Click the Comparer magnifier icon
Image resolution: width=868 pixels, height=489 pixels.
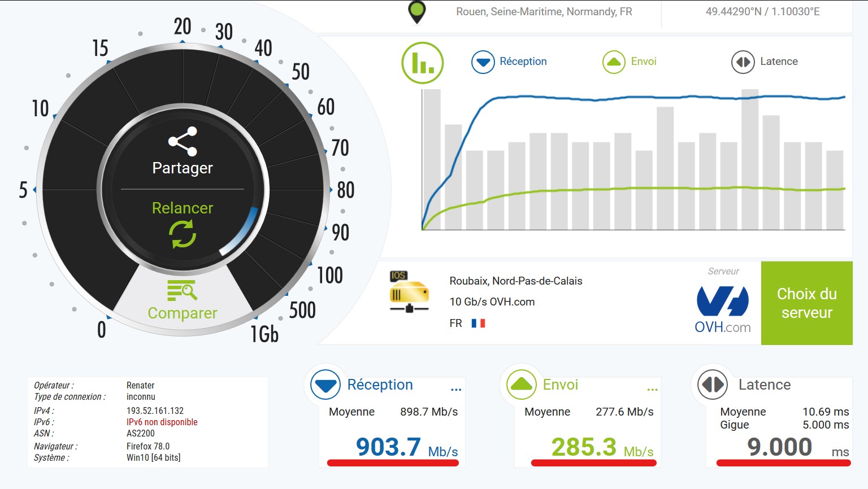182,290
